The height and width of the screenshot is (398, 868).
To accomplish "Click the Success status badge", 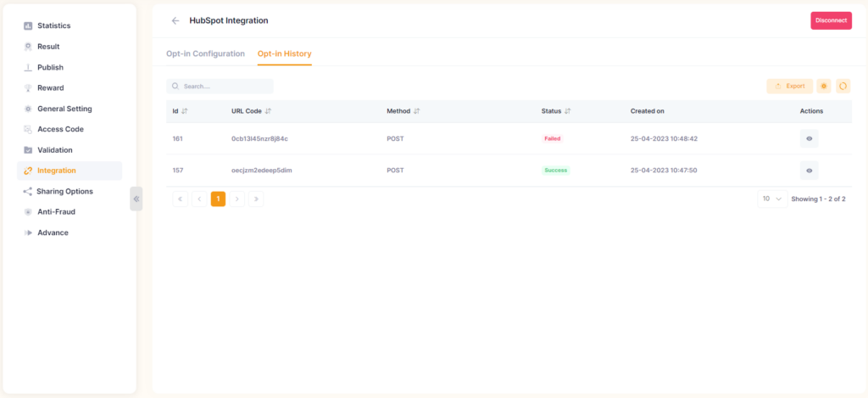I will (x=555, y=171).
